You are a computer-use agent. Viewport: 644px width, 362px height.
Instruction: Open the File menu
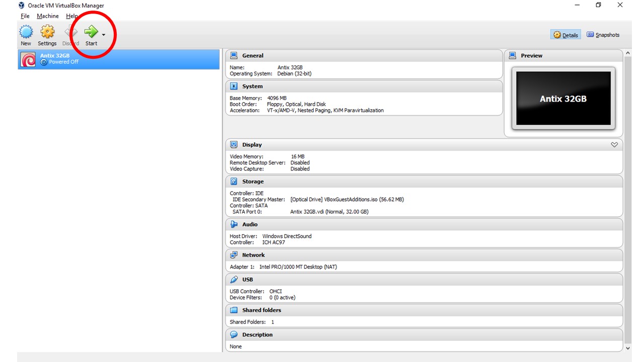[25, 16]
